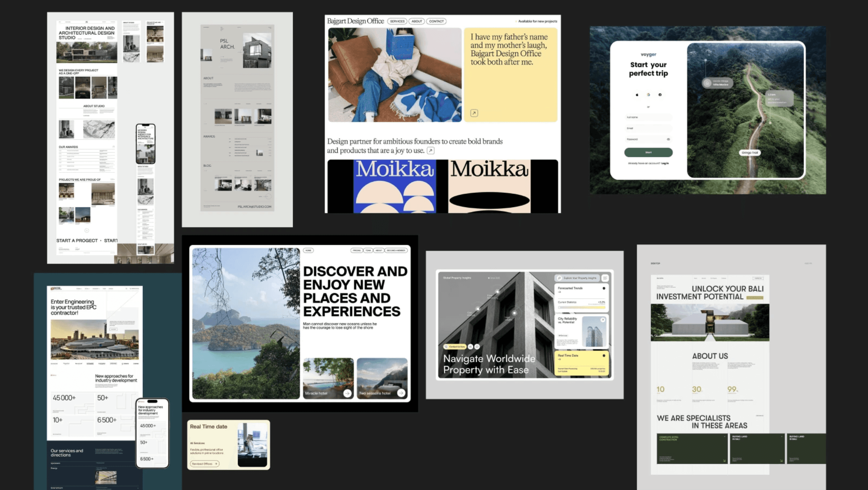Click the arrow icon on Two seasons hotel card
This screenshot has width=868, height=490.
click(401, 393)
